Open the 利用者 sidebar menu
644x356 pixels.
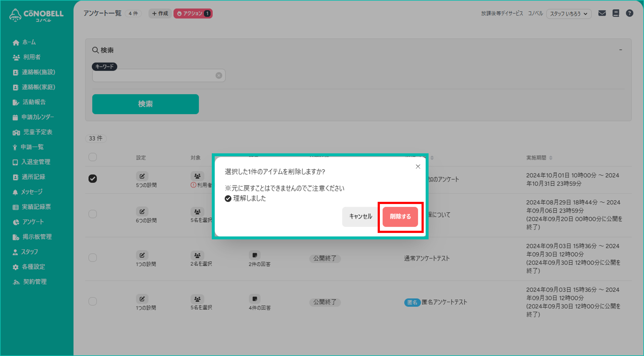pos(27,57)
